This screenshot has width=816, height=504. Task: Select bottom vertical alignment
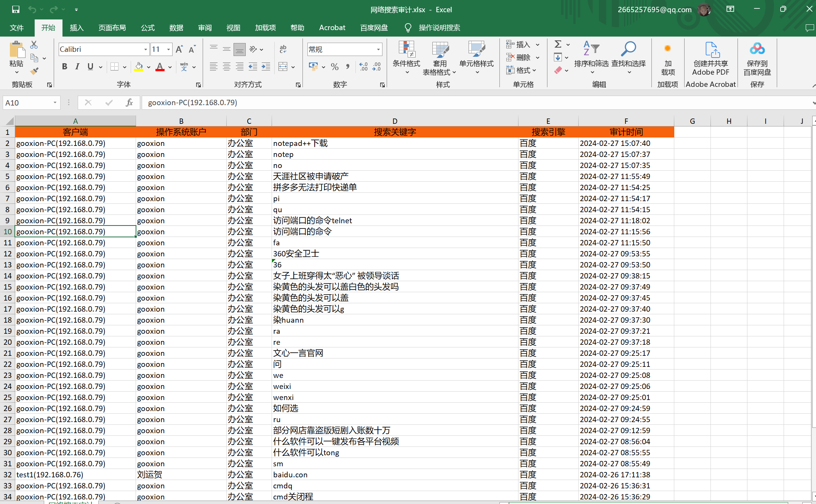tap(240, 49)
